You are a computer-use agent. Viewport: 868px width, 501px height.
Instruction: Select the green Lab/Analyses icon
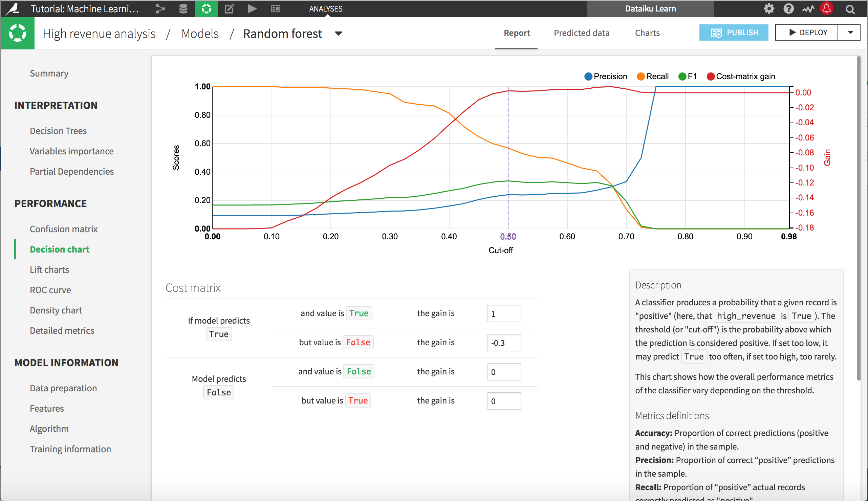point(206,8)
